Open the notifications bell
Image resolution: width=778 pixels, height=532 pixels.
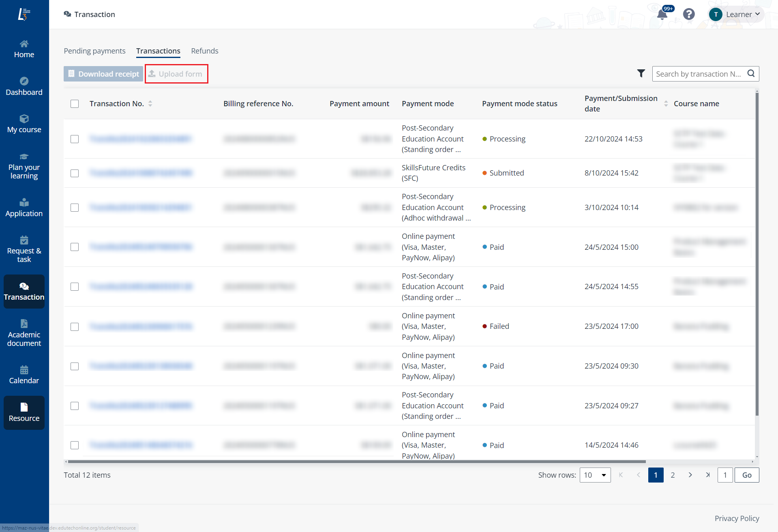[x=662, y=14]
